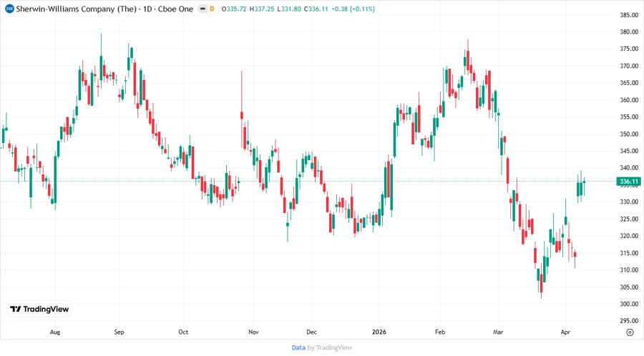Click the Apr label on time axis
The width and height of the screenshot is (644, 356).
[x=565, y=332]
